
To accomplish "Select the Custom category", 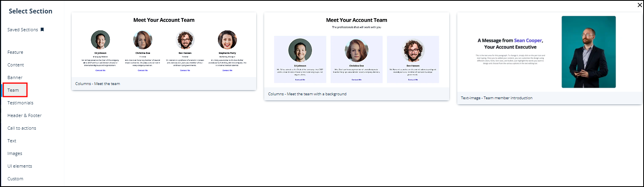I will (15, 179).
